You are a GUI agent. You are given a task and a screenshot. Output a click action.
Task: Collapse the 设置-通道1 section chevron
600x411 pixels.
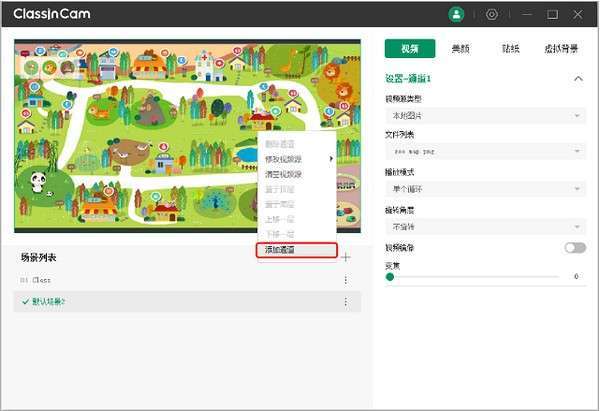click(578, 79)
